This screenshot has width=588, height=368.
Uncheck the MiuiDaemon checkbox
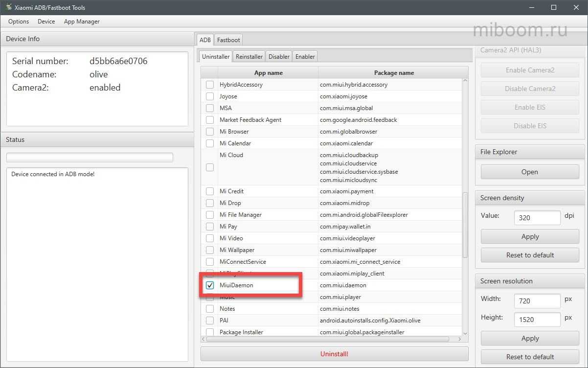(210, 285)
